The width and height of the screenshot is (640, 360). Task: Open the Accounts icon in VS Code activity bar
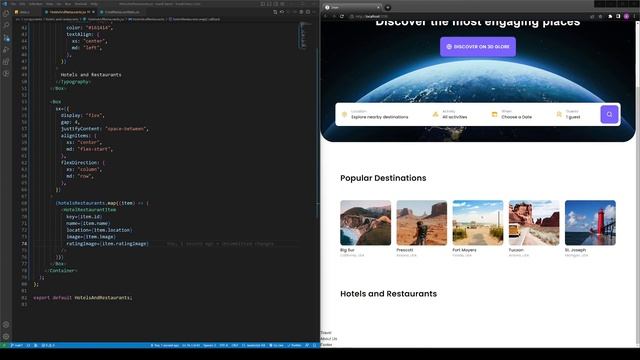coord(6,325)
